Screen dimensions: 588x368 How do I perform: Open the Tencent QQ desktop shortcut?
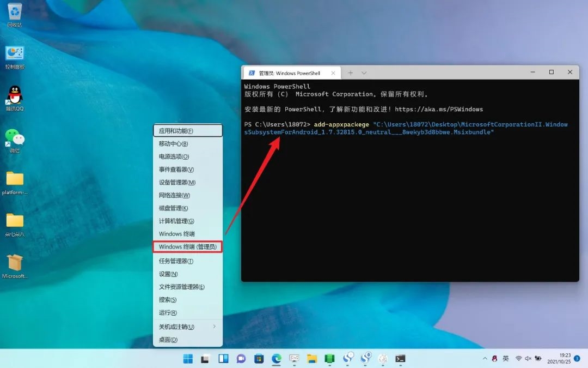click(x=15, y=96)
